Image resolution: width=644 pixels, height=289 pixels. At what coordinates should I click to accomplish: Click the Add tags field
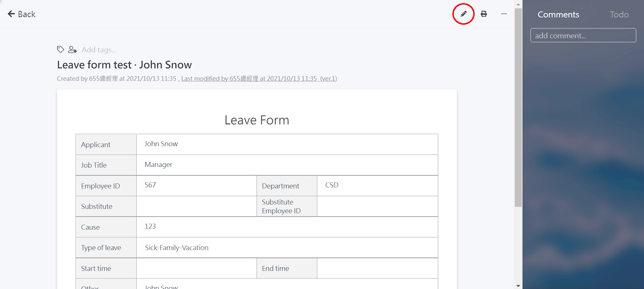(x=99, y=50)
